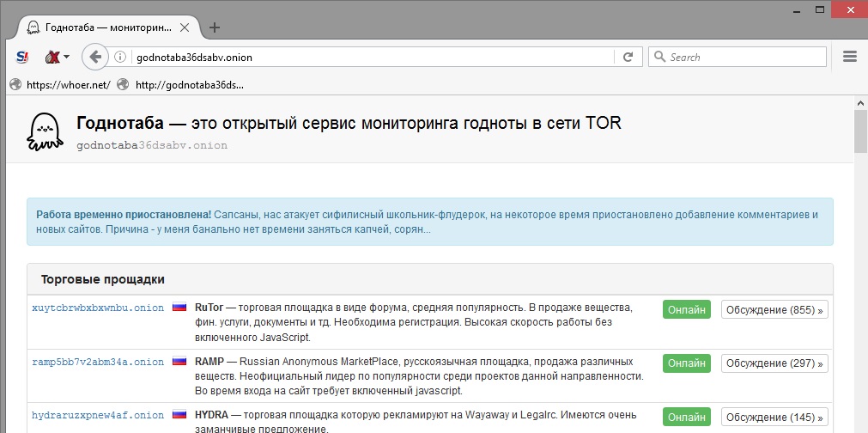Click the S! extension icon in toolbar
This screenshot has height=433, width=868.
click(x=22, y=57)
